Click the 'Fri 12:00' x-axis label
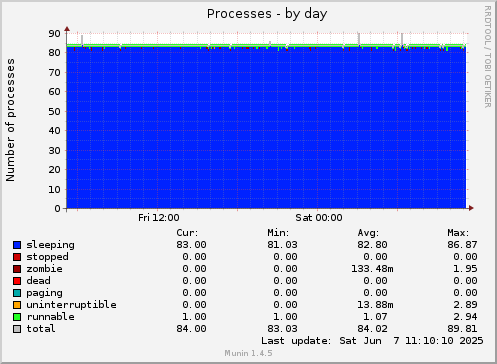The height and width of the screenshot is (364, 497). coord(159,218)
